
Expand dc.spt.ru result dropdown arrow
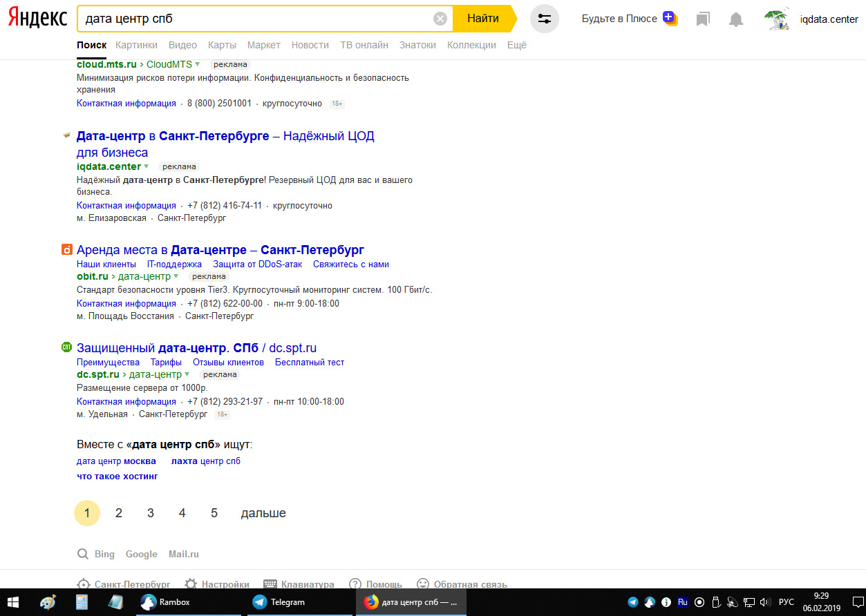tap(187, 374)
